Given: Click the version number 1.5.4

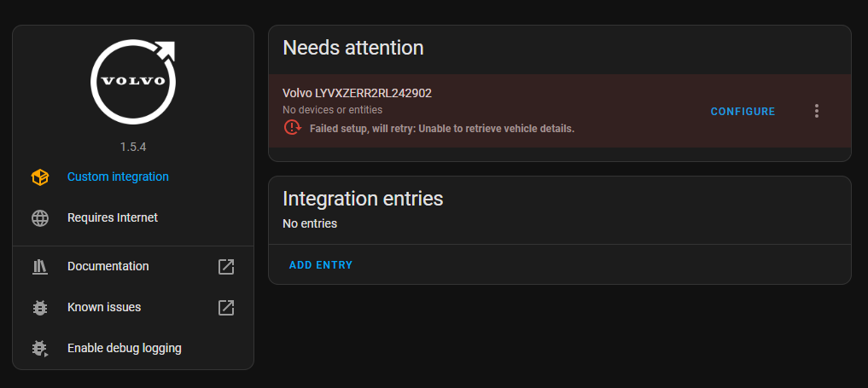Looking at the screenshot, I should pyautogui.click(x=133, y=147).
